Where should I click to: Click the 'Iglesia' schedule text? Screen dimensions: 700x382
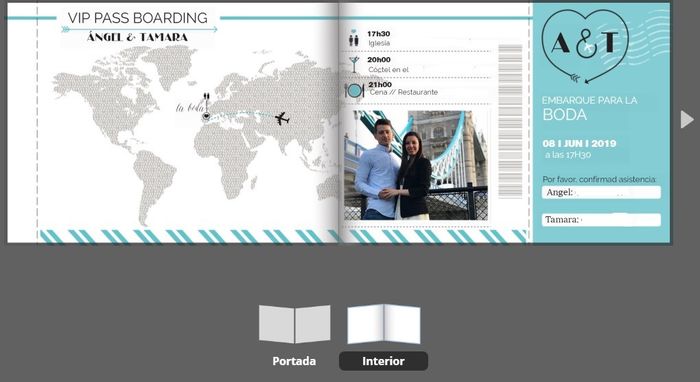(379, 43)
